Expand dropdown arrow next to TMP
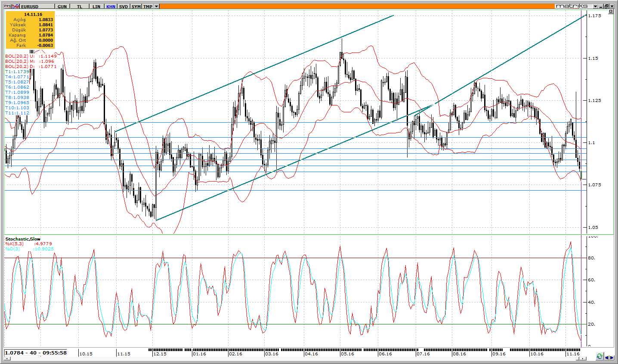The width and height of the screenshot is (618, 364). (x=156, y=6)
